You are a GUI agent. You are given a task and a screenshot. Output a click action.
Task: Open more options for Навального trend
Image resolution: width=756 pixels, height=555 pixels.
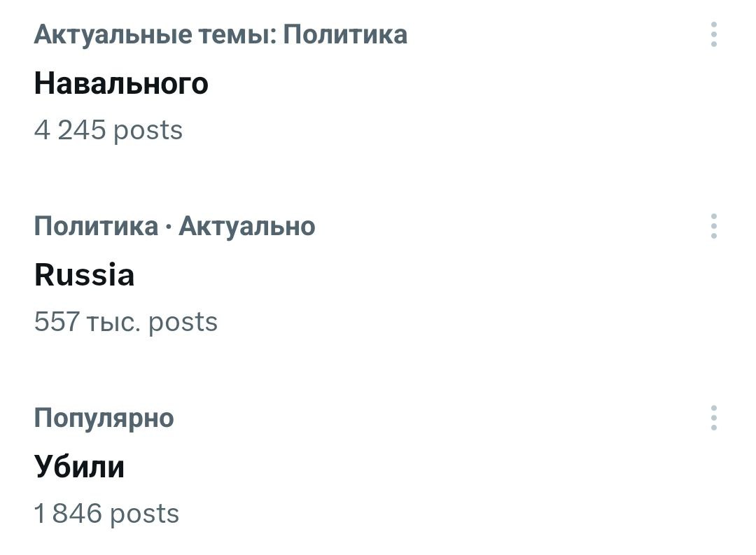click(x=713, y=34)
